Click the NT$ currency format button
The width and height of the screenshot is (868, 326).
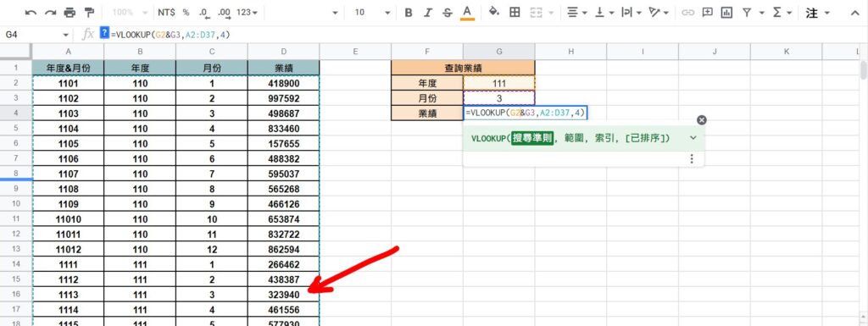click(167, 12)
